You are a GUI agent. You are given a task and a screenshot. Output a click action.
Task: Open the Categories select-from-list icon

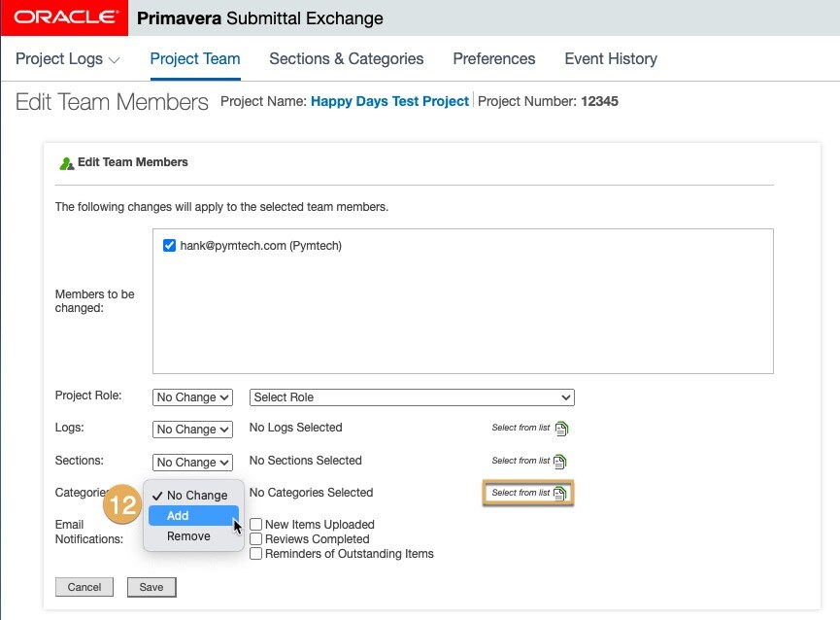pyautogui.click(x=560, y=494)
